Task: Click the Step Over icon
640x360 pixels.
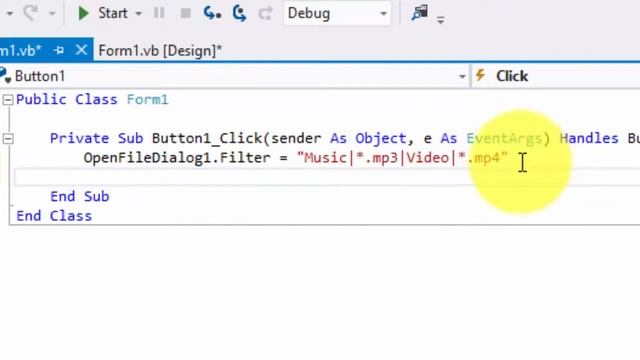Action: point(239,13)
